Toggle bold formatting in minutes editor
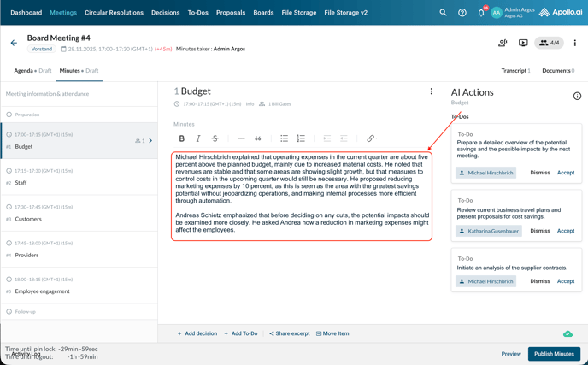588x365 pixels. (182, 138)
